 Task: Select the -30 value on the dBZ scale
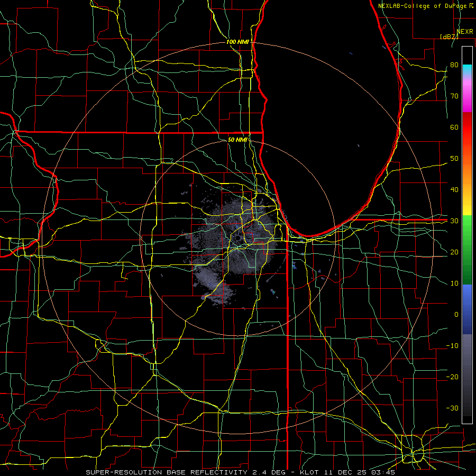(452, 408)
